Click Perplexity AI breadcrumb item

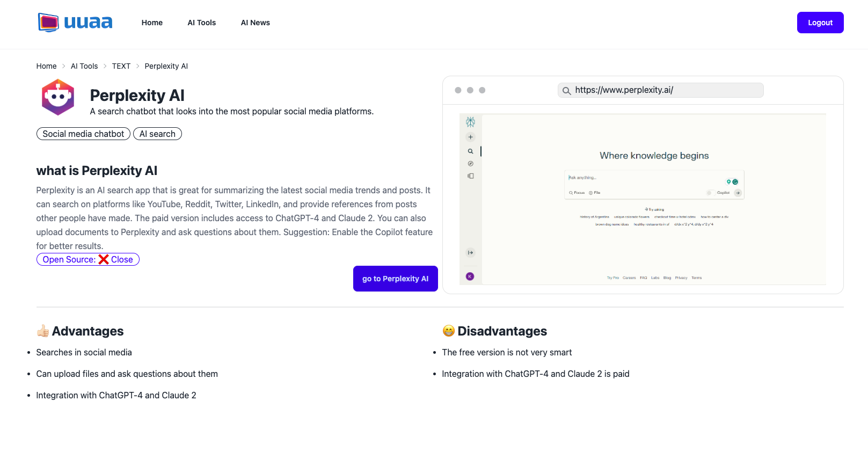[166, 66]
